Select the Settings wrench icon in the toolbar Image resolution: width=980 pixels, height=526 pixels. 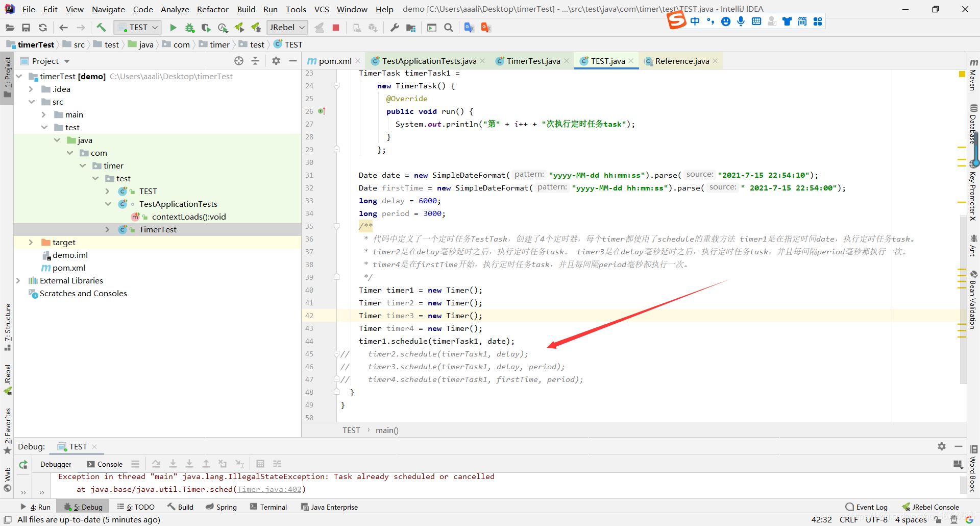coord(394,28)
